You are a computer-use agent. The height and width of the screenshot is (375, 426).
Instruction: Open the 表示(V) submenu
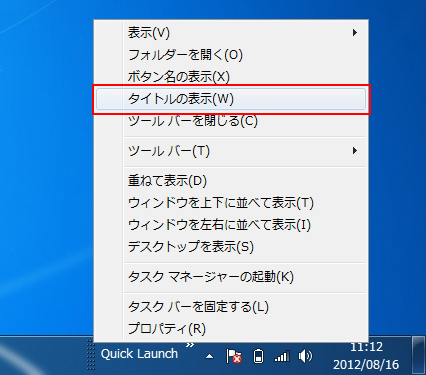(231, 33)
